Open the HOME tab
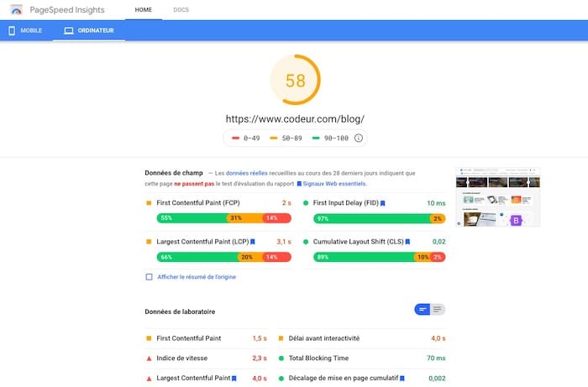This screenshot has height=387, width=588. tap(144, 10)
